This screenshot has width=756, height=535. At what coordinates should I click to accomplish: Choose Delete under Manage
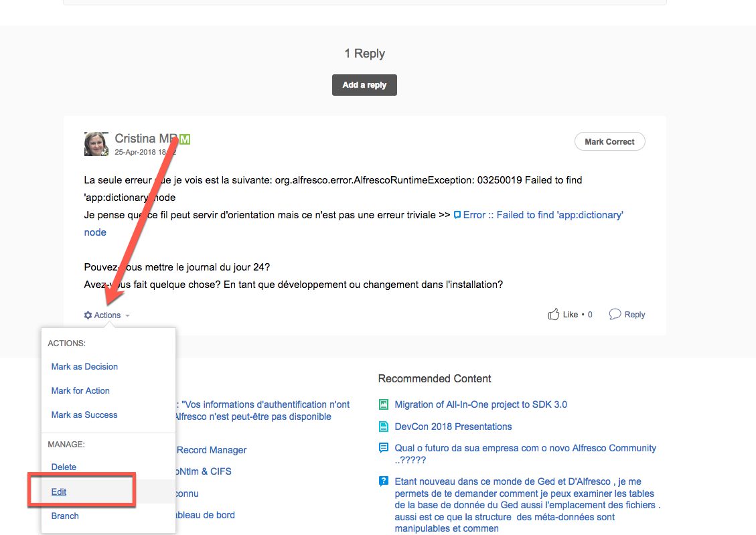tap(64, 467)
